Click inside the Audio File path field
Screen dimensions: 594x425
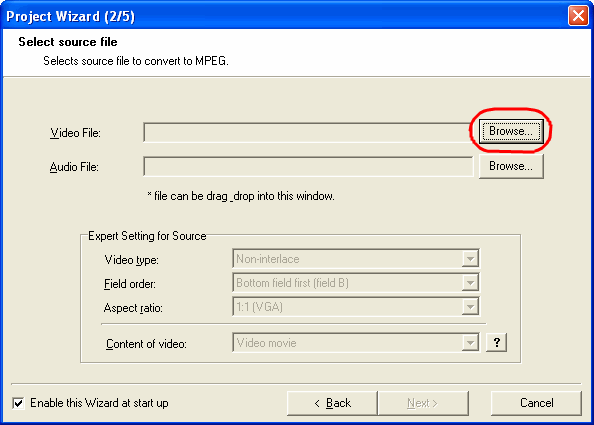308,166
